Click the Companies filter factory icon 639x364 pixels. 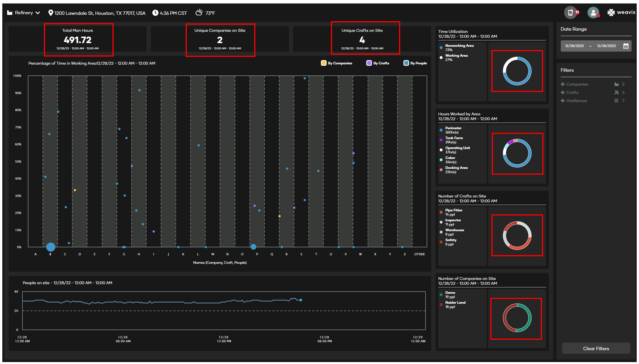616,84
